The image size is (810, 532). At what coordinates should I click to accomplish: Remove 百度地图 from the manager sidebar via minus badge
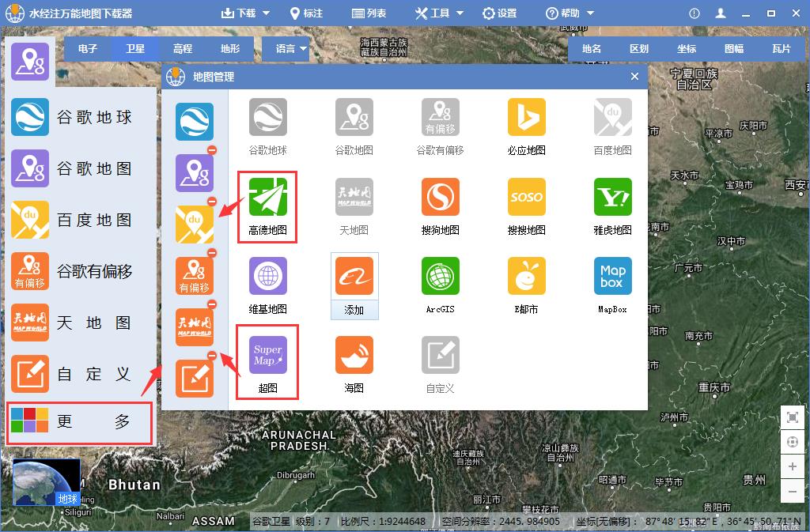pyautogui.click(x=212, y=202)
